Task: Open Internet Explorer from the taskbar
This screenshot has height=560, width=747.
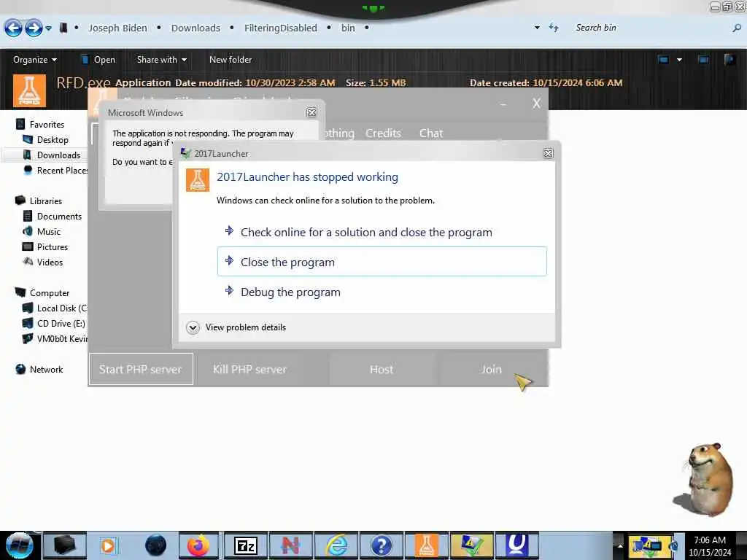Action: 336,545
